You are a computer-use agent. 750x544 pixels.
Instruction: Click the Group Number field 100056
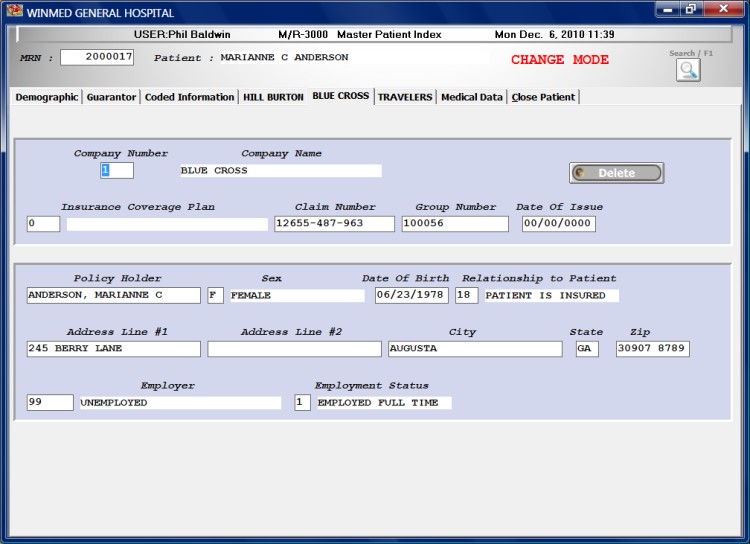[x=455, y=224]
